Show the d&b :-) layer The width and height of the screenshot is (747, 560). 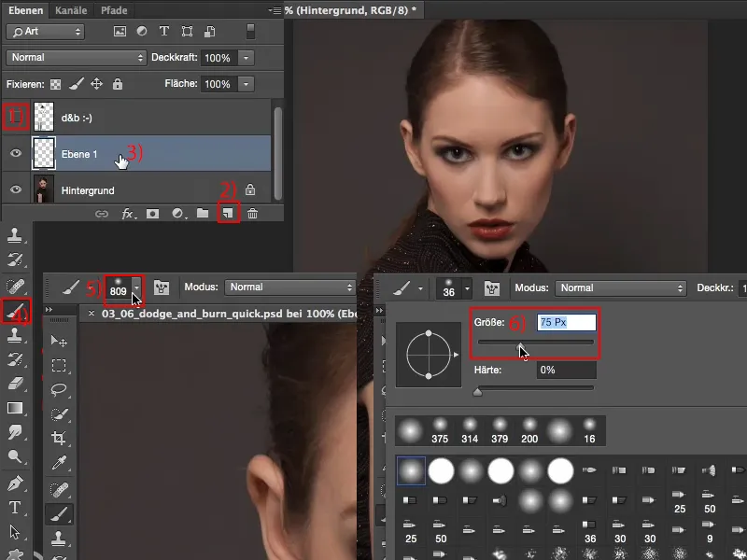[15, 118]
